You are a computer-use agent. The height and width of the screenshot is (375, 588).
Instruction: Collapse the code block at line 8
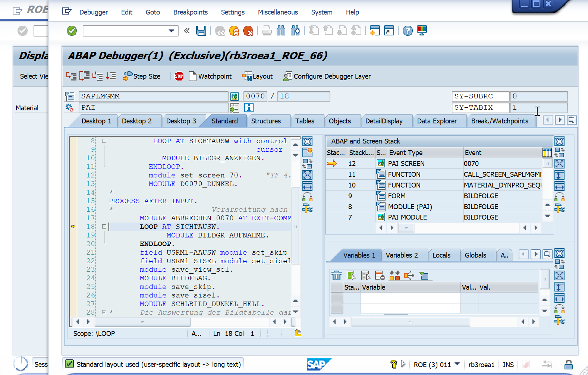104,141
